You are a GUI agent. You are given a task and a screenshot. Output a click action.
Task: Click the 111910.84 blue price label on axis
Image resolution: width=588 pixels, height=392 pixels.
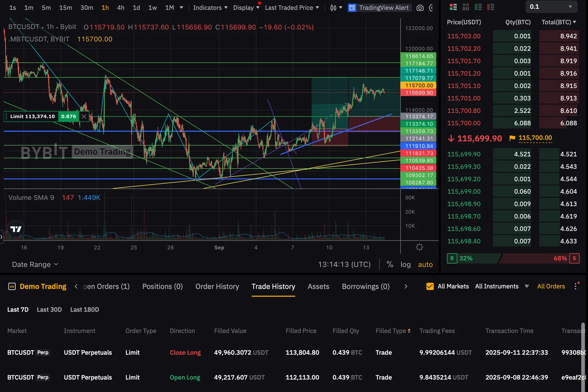418,146
